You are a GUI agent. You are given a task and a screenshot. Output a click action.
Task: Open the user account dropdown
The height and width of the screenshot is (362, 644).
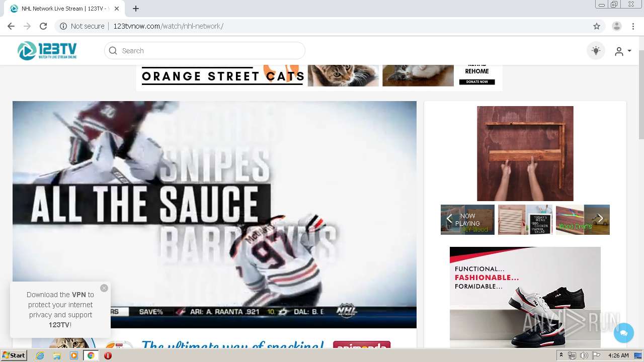coord(623,51)
